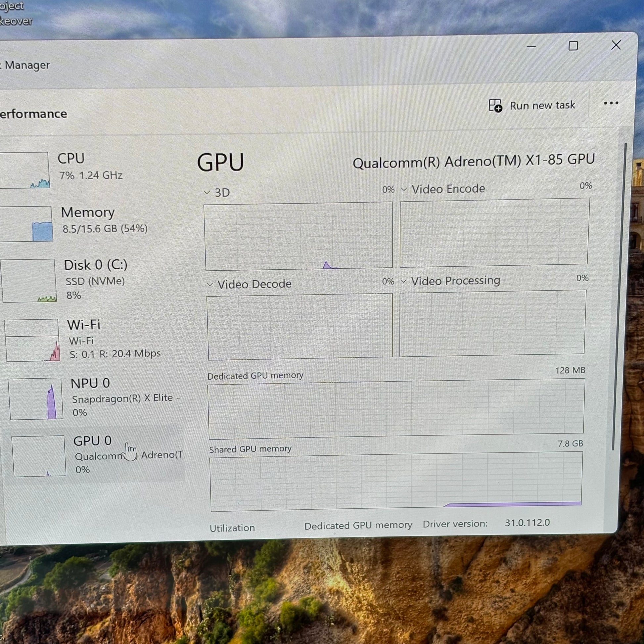Image resolution: width=644 pixels, height=644 pixels.
Task: Minimize the Task Manager window
Action: 531,47
